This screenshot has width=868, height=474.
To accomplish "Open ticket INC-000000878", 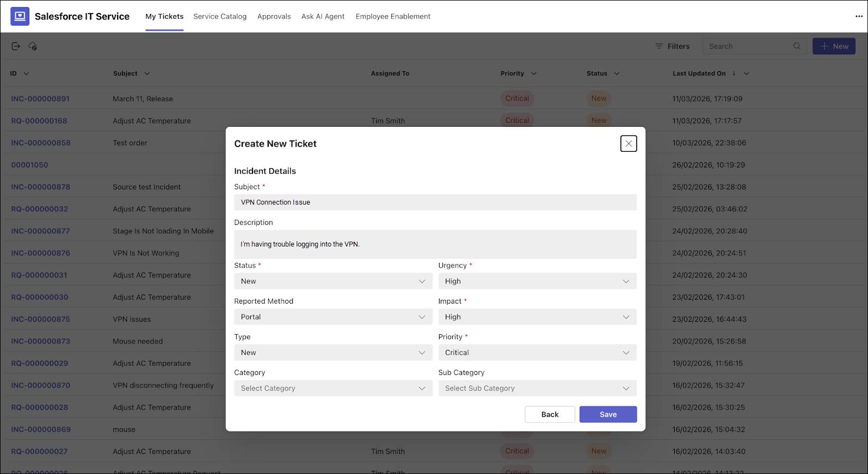I will click(x=40, y=187).
